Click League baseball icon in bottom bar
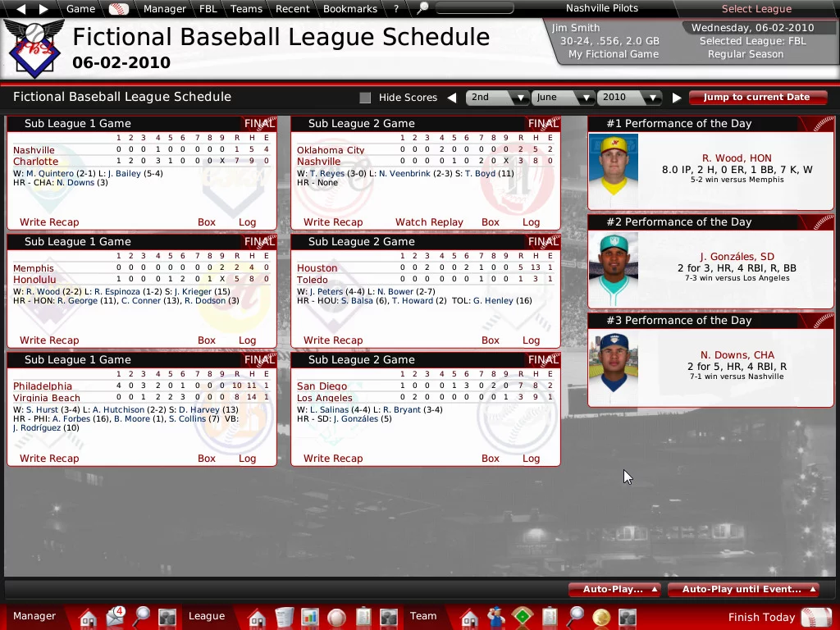Screen dimensions: 840x630 pyautogui.click(x=337, y=618)
